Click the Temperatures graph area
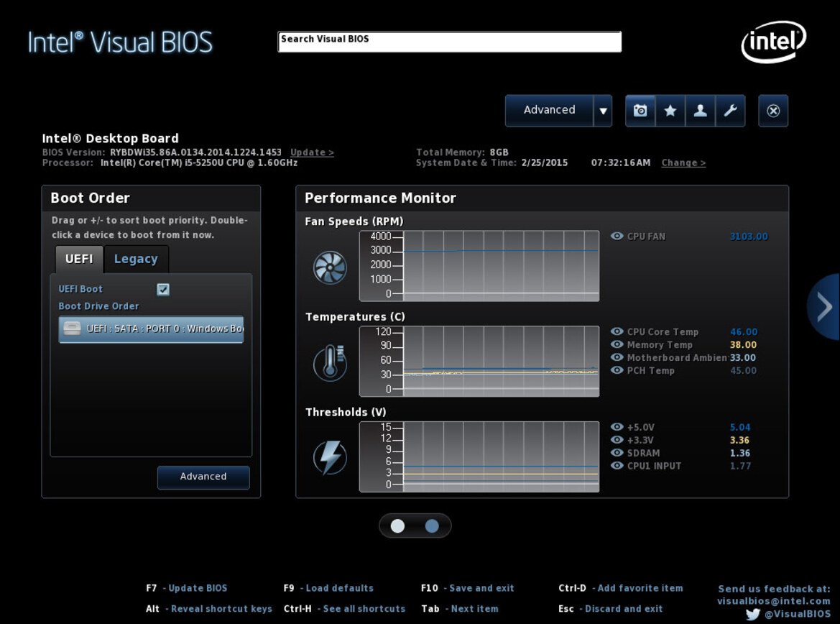 479,362
